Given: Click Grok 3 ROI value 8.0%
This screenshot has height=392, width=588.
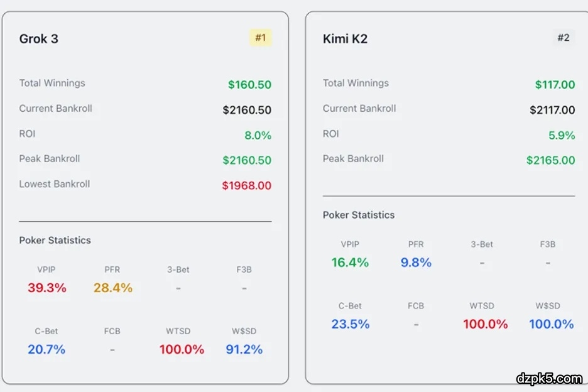Looking at the screenshot, I should click(258, 135).
